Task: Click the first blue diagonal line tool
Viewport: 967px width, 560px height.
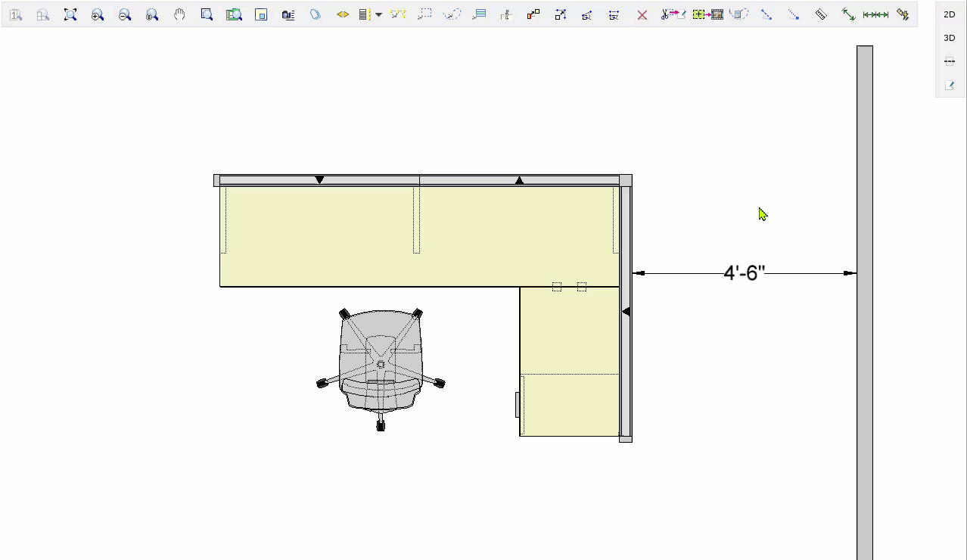Action: click(766, 14)
